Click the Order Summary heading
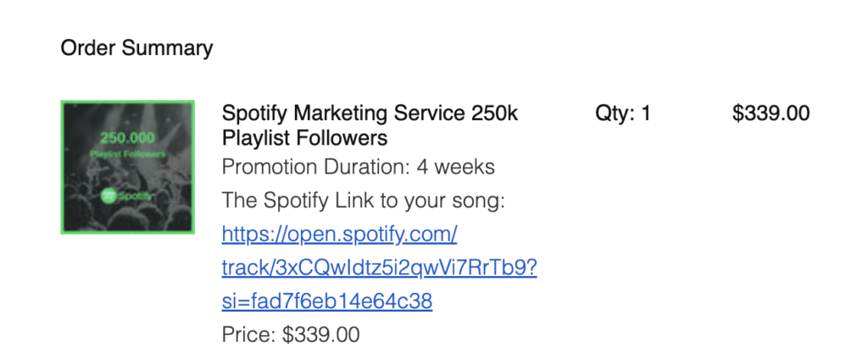868x364 pixels. (136, 48)
